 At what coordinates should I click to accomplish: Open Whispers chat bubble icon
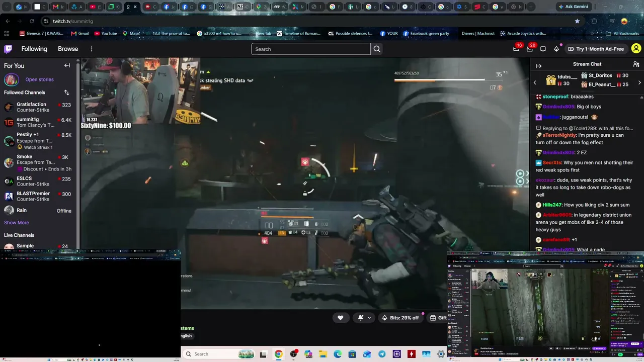click(x=543, y=49)
